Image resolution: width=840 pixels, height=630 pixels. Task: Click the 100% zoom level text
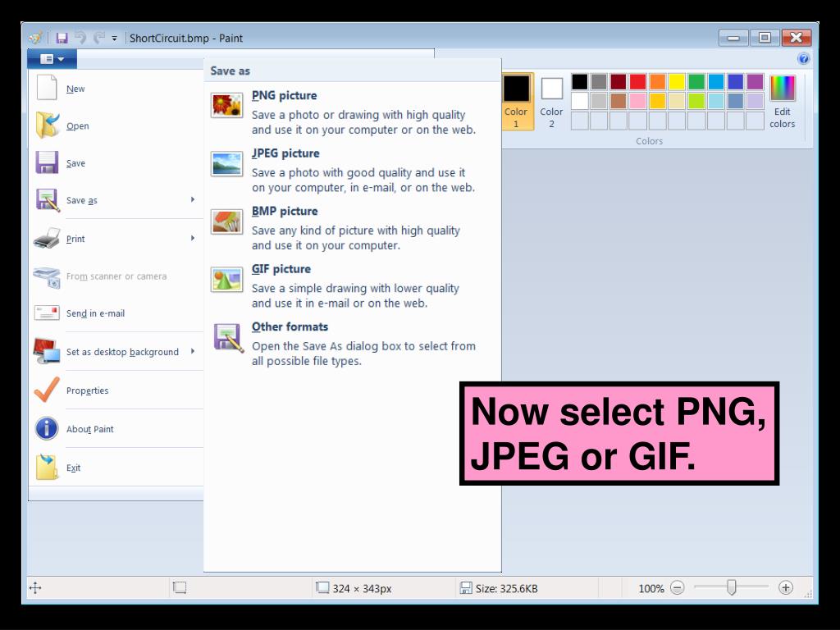(x=651, y=588)
